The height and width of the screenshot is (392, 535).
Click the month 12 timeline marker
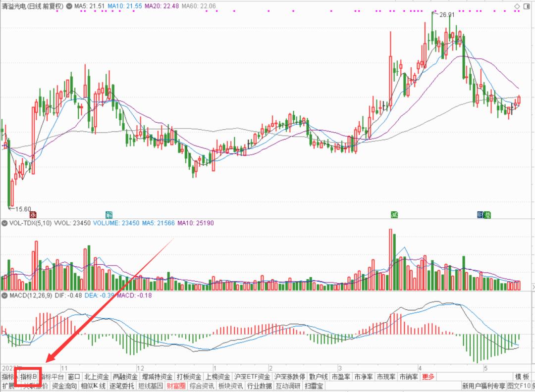[140, 368]
